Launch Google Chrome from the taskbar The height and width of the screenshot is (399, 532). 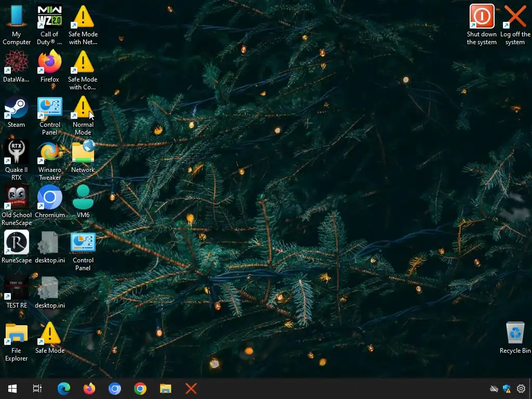click(140, 389)
